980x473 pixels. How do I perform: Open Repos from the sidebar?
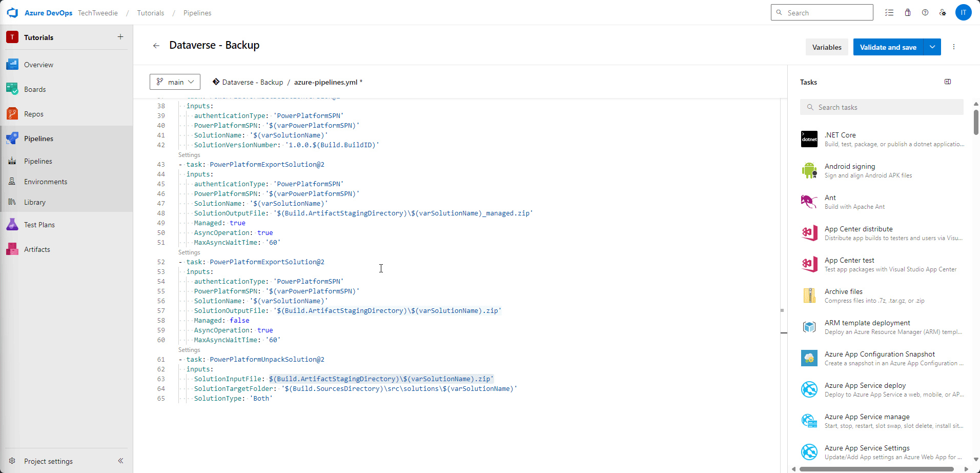[33, 113]
